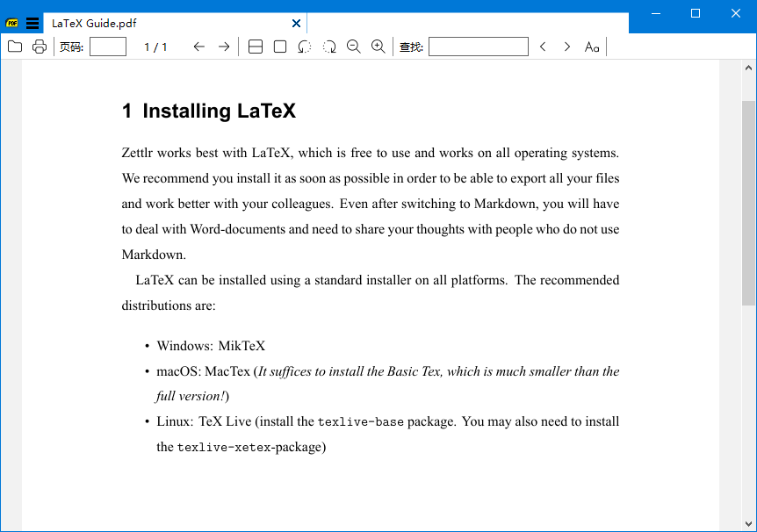Viewport: 757px width, 532px height.
Task: Toggle match case for search
Action: tap(592, 47)
